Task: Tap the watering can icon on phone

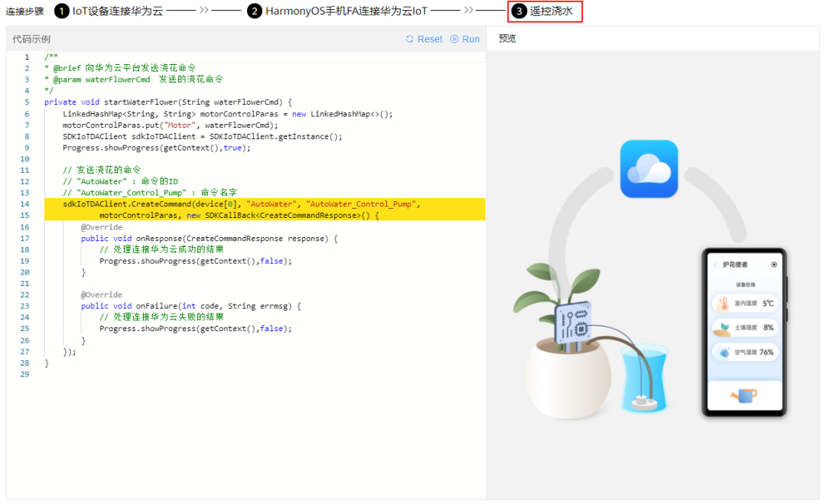Action: (x=743, y=395)
